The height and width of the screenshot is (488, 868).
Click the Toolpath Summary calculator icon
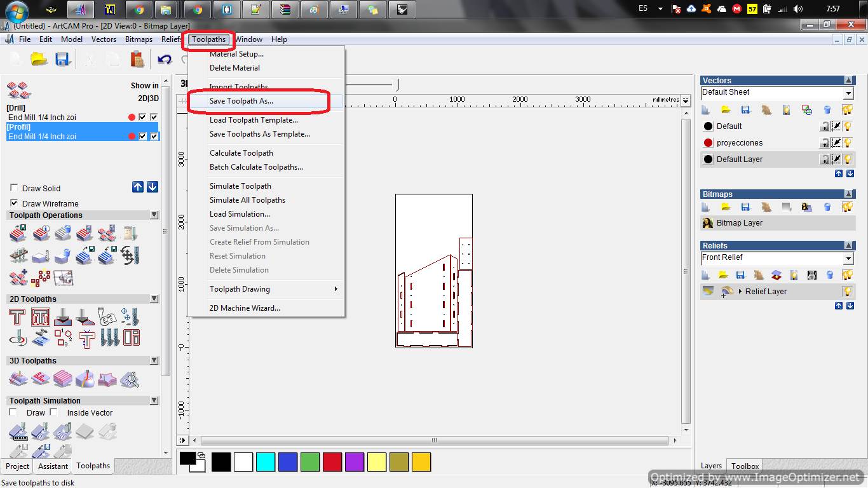click(x=84, y=233)
